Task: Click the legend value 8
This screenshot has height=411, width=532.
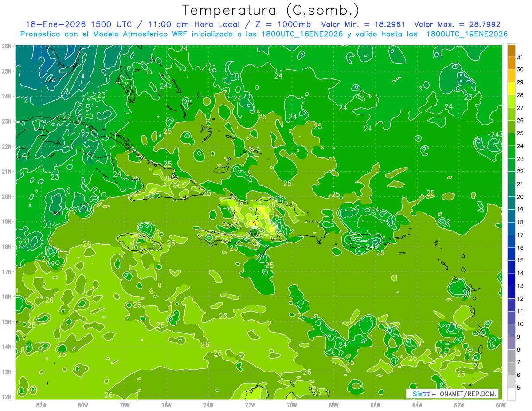Action: (x=519, y=350)
